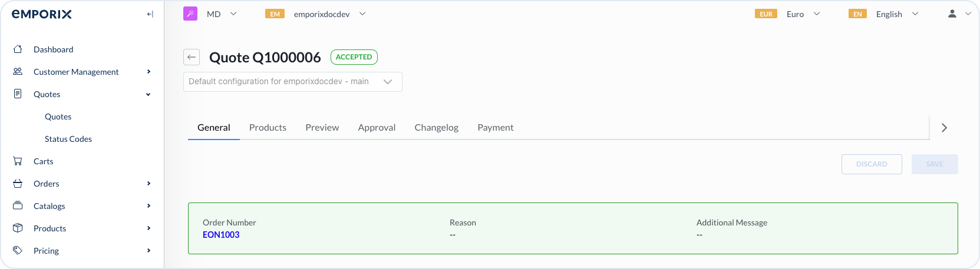The image size is (980, 269).
Task: Open Status Codes in the sidebar
Action: 68,139
